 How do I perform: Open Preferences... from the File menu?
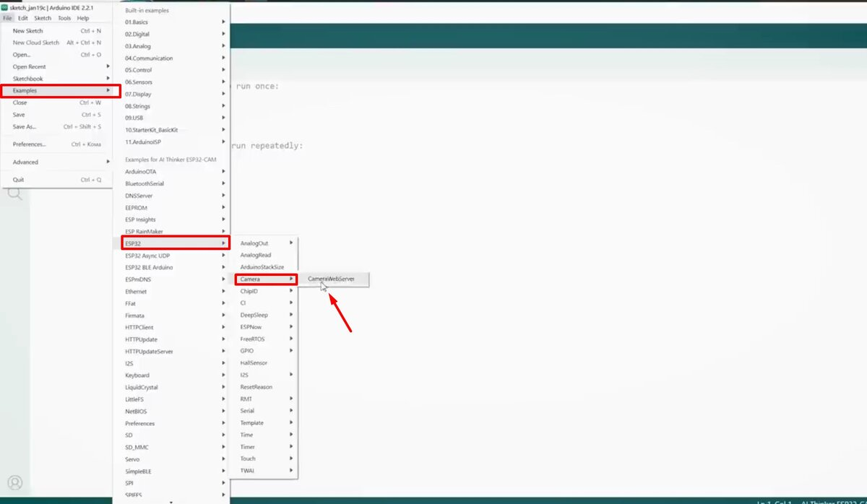57,144
